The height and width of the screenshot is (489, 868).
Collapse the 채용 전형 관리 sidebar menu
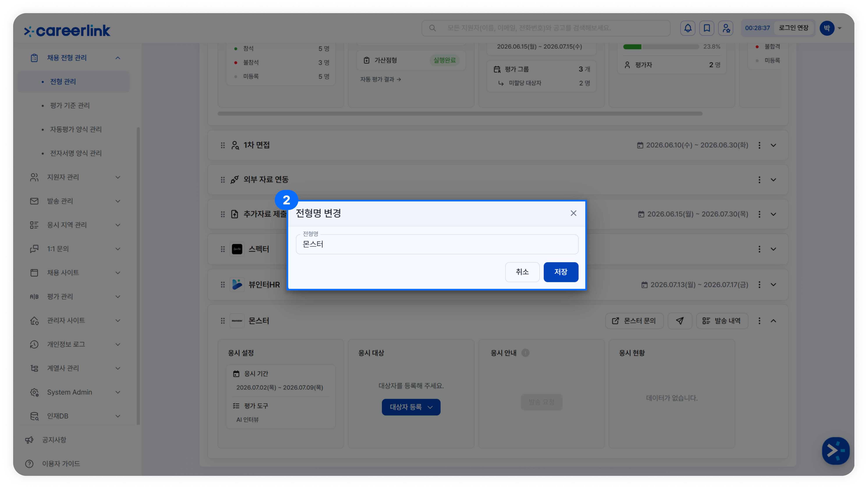[x=118, y=58]
